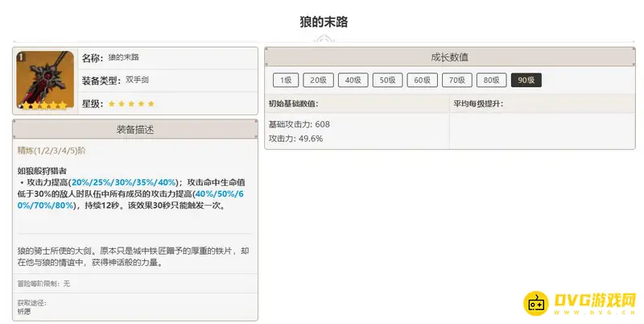Choose the 50级 level tab
This screenshot has width=644, height=324.
[387, 80]
